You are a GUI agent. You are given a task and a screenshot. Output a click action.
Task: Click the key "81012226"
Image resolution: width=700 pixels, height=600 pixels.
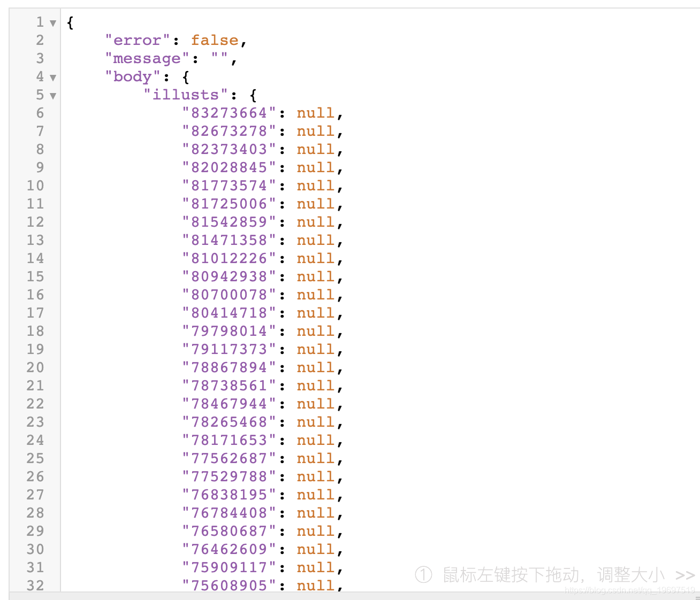(x=229, y=258)
